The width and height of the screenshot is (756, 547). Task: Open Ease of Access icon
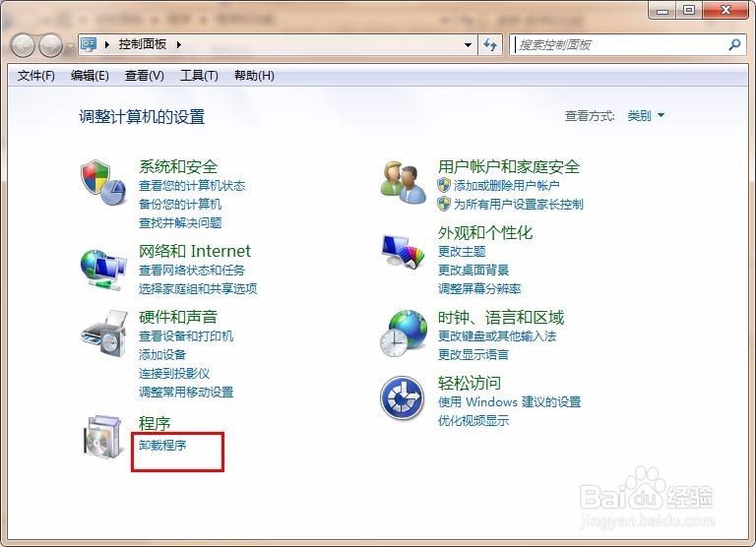(402, 398)
